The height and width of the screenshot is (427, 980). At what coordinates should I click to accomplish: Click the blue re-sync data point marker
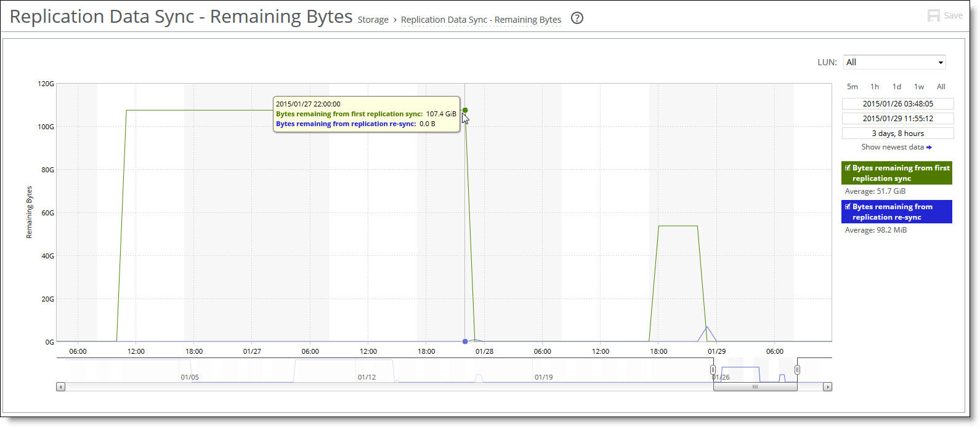[x=465, y=341]
